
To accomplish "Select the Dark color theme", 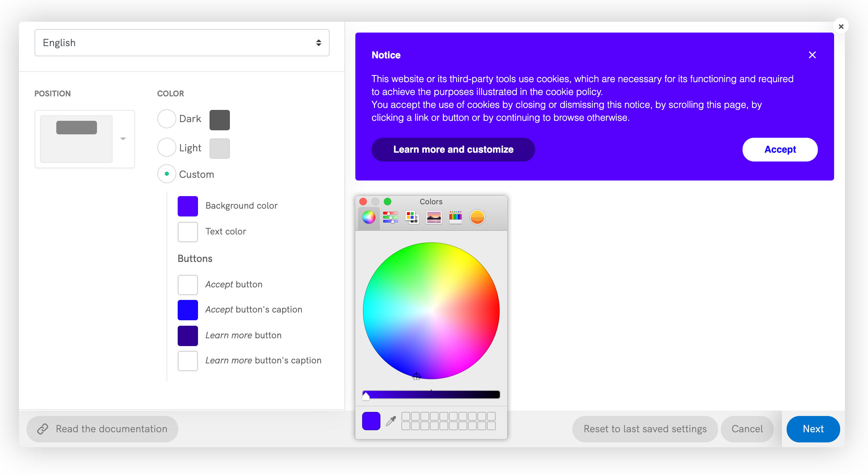I will (166, 119).
